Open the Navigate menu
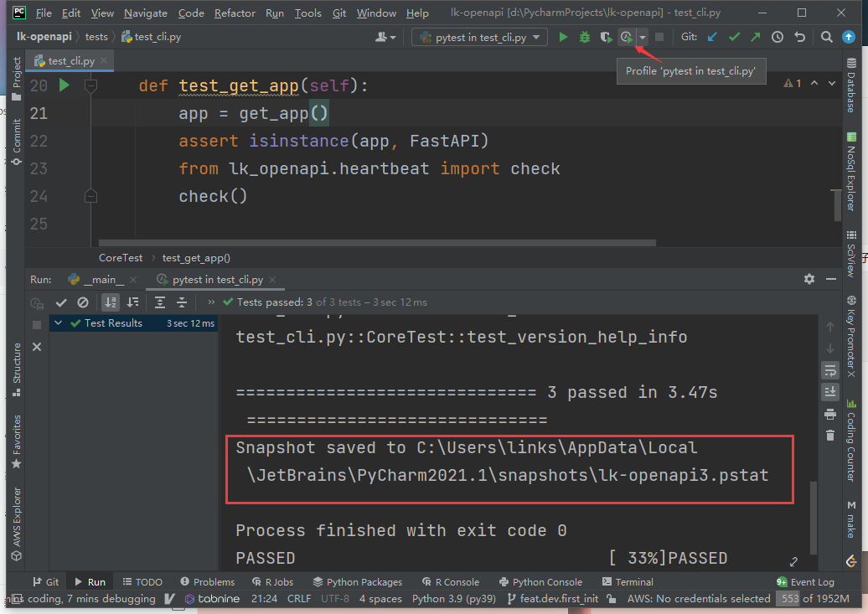 [146, 13]
